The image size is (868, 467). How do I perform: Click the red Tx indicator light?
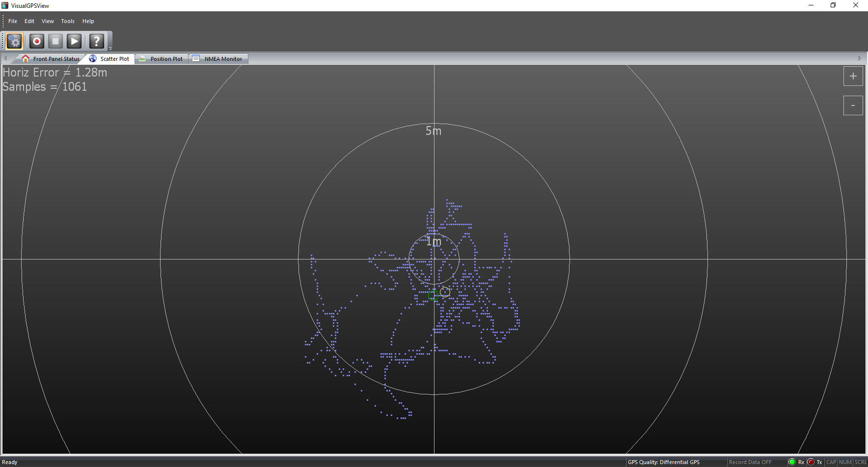click(811, 462)
